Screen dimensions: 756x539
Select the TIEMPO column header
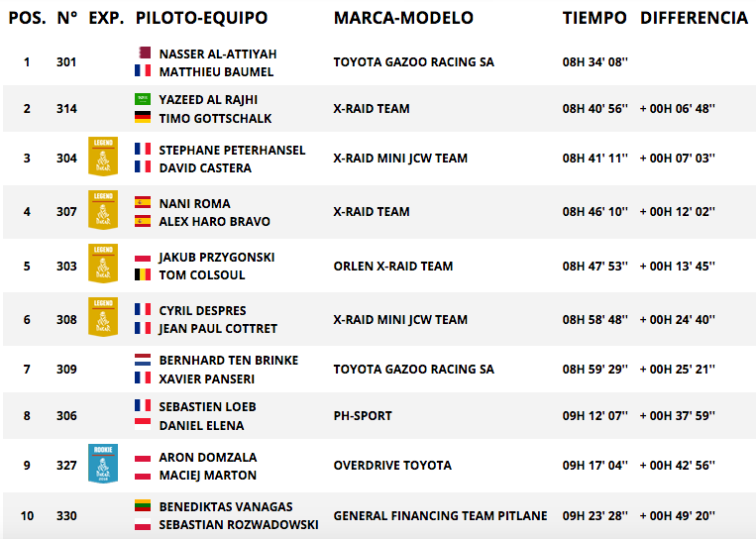[594, 18]
